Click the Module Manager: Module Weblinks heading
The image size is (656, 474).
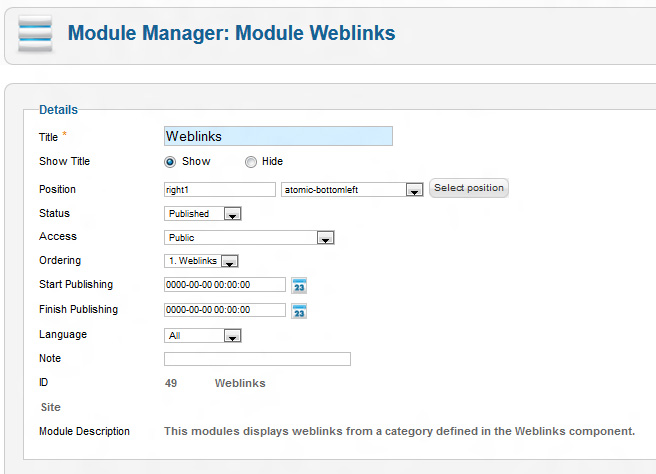click(x=231, y=33)
